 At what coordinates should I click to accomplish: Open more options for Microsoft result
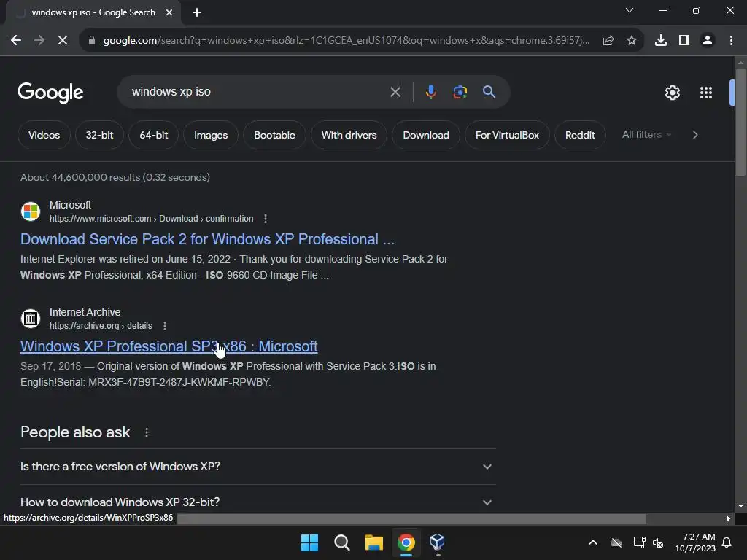pyautogui.click(x=266, y=219)
